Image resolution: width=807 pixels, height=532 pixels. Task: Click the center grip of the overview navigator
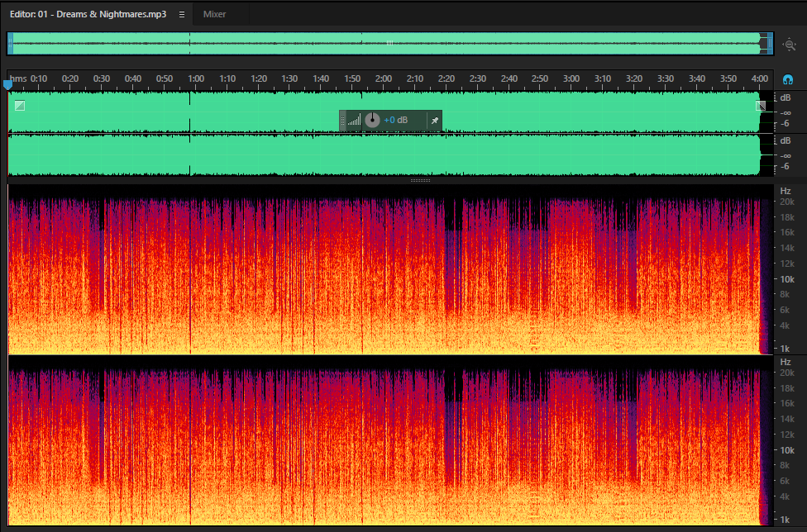[389, 43]
